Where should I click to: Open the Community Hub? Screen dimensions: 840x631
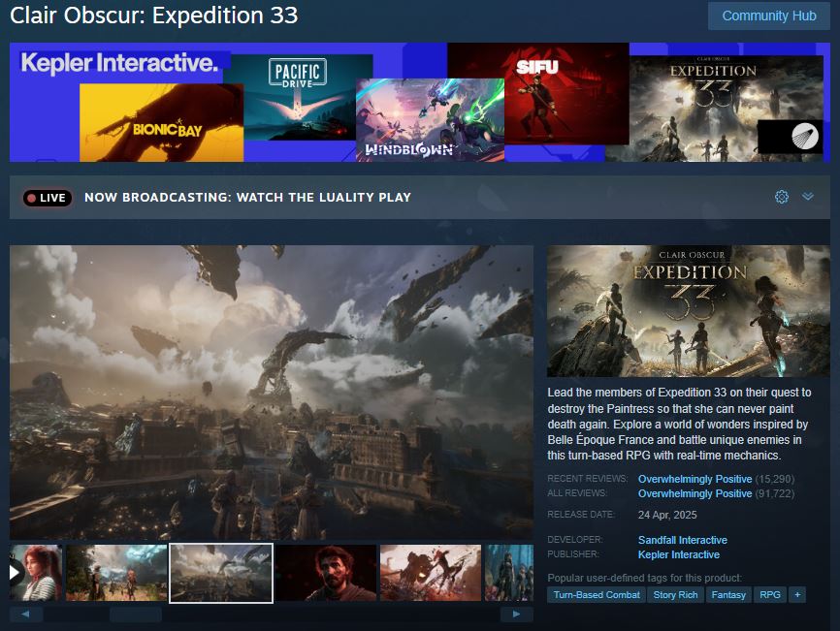point(769,16)
